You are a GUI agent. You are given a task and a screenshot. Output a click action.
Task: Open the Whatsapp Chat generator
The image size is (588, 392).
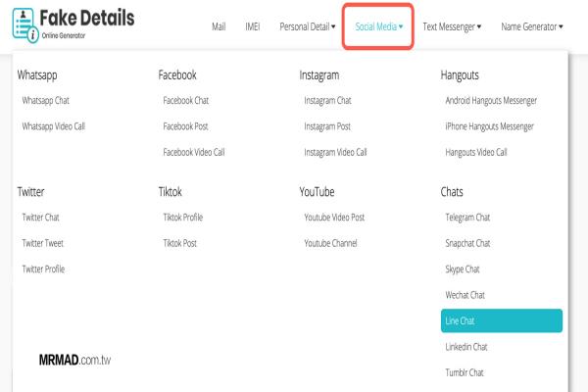point(46,101)
